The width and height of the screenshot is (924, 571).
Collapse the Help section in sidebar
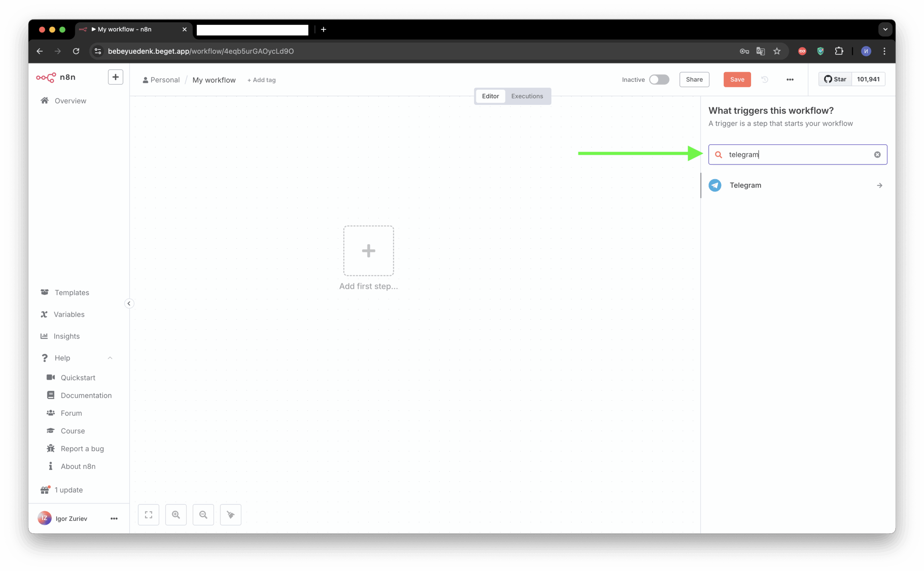pyautogui.click(x=110, y=358)
